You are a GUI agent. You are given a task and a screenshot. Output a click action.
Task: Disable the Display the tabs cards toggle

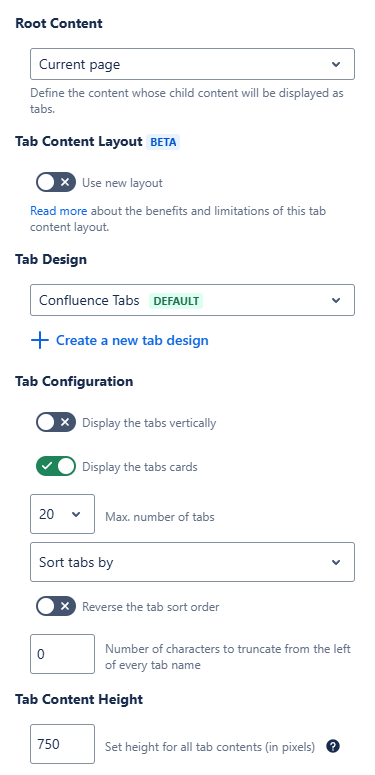(x=56, y=466)
